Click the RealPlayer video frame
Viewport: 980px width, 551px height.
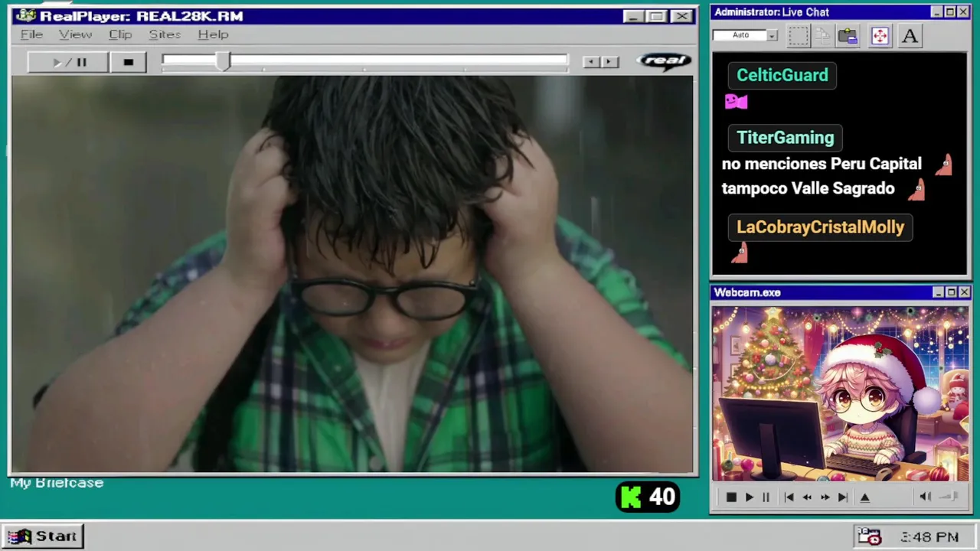pyautogui.click(x=353, y=274)
